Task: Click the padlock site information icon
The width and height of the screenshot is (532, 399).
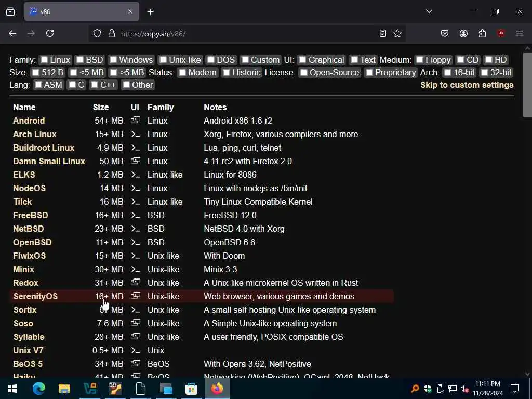Action: [x=112, y=34]
